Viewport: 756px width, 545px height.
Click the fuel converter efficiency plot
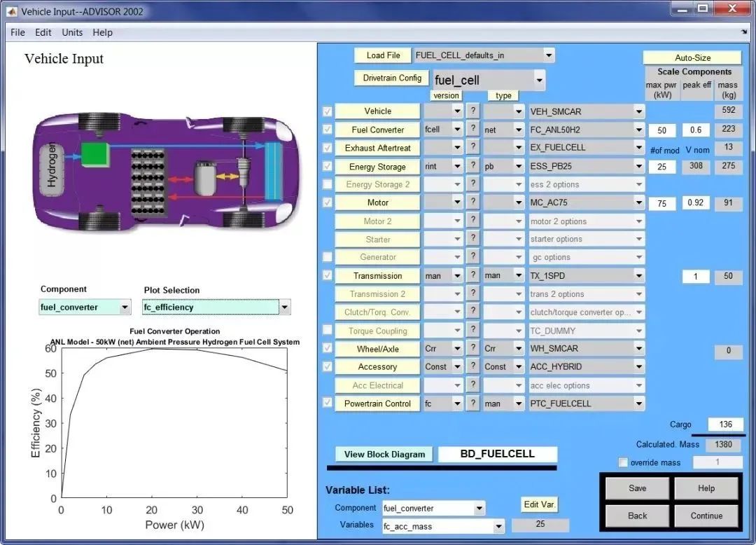(174, 423)
